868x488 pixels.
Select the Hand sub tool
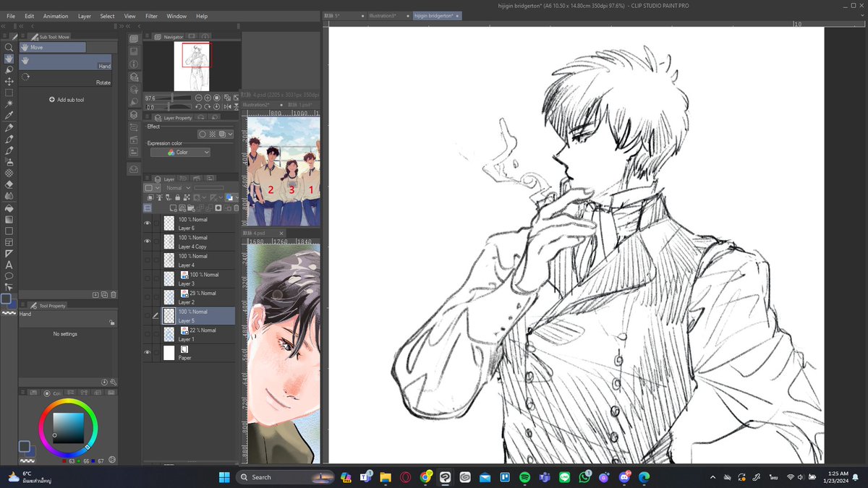pyautogui.click(x=65, y=62)
